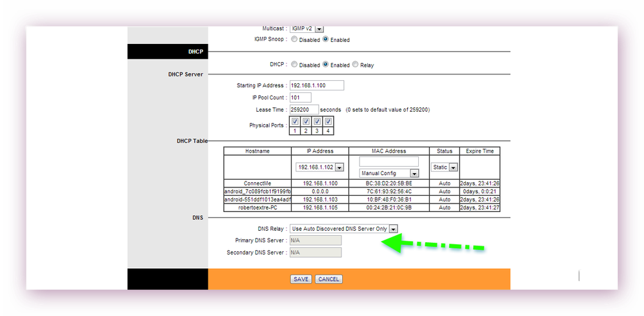Open the 192.168.1.102 IP address dropdown

339,167
